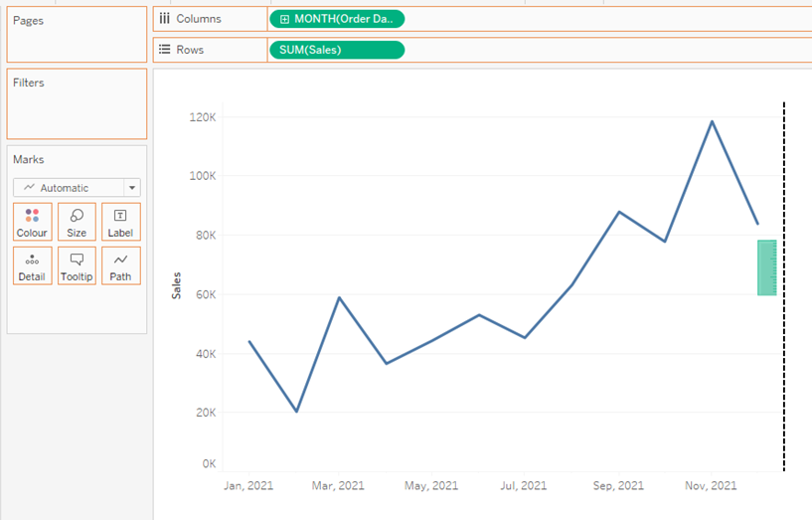Click the green ruler indicator on chart
This screenshot has width=812, height=520.
coord(766,267)
